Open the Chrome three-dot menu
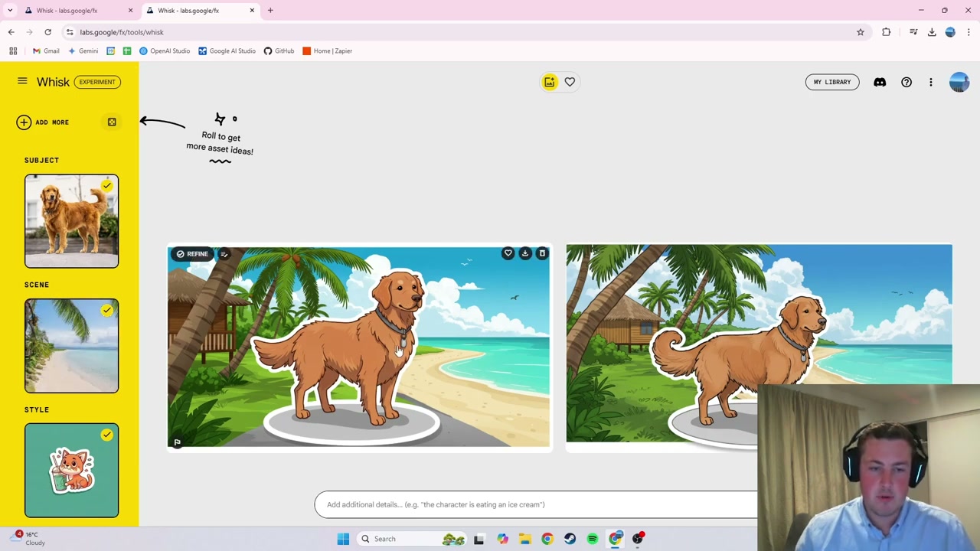 click(x=969, y=32)
